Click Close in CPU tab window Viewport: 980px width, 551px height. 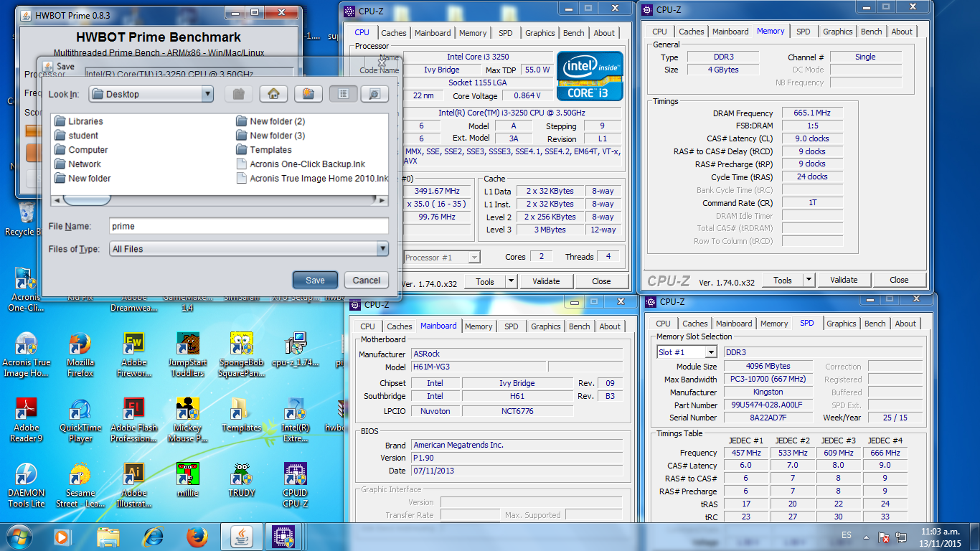[x=601, y=281]
